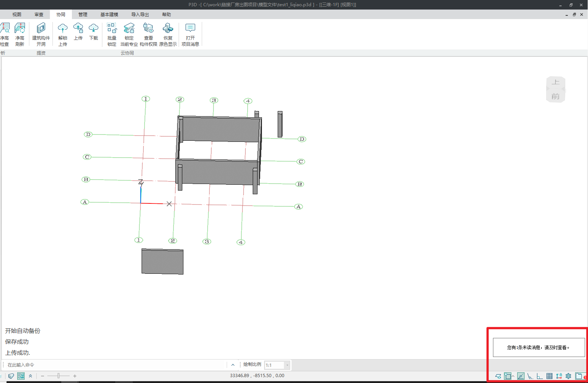This screenshot has height=383, width=588.
Task: Toggle the grid display in the status bar
Action: (x=549, y=376)
